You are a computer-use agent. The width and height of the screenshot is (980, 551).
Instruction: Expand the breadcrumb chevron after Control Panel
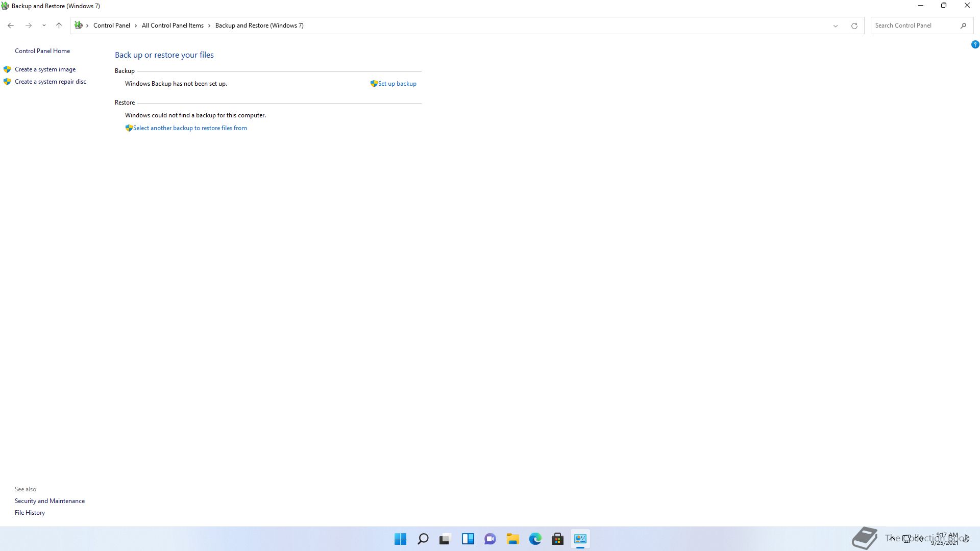click(x=136, y=26)
